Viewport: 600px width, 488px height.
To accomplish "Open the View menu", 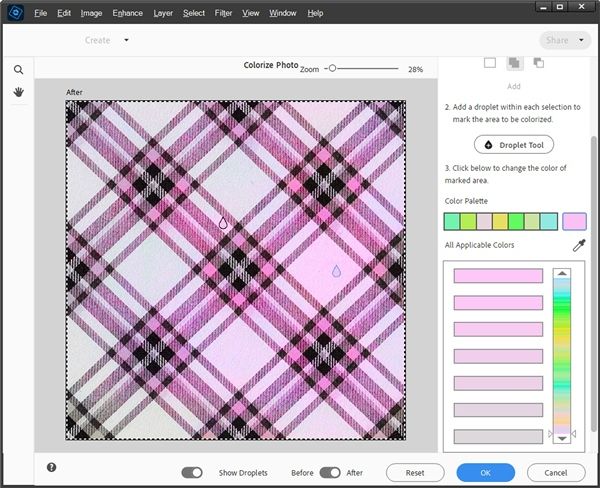I will (251, 13).
